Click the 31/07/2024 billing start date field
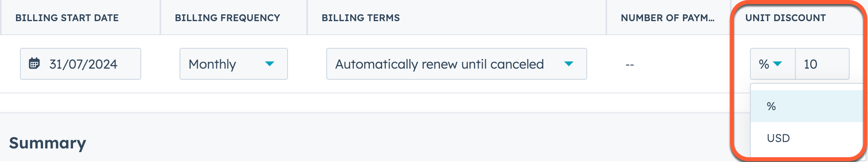 (x=83, y=64)
